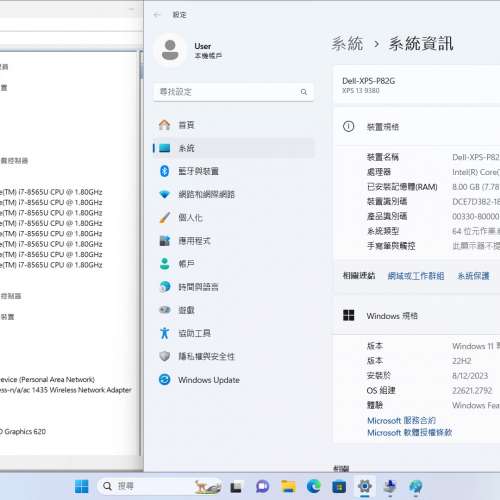This screenshot has height=500, width=500.
Task: Click the 尋找設定 search settings field
Action: click(233, 92)
